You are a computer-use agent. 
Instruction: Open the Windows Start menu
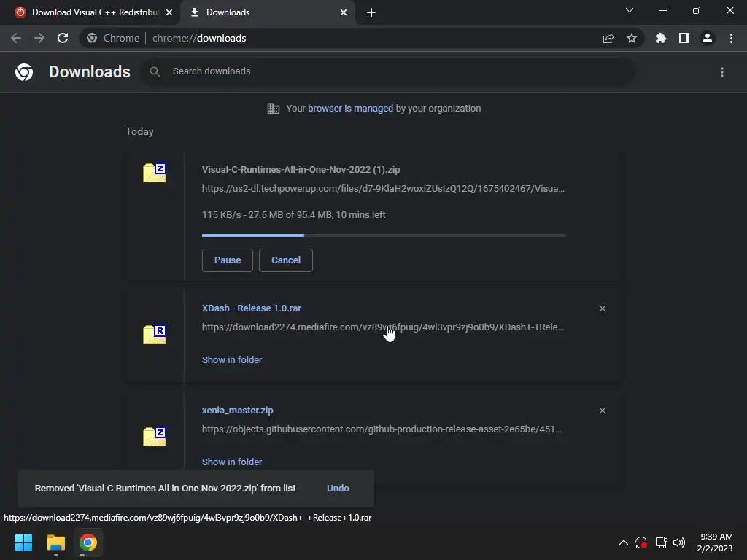click(24, 542)
